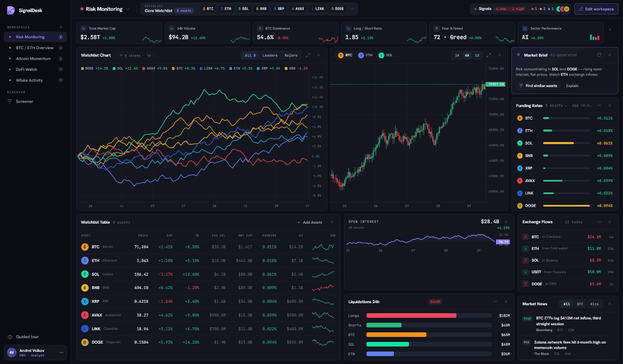Click the Screener list icon in the sidebar
The height and width of the screenshot is (364, 623).
tap(10, 101)
